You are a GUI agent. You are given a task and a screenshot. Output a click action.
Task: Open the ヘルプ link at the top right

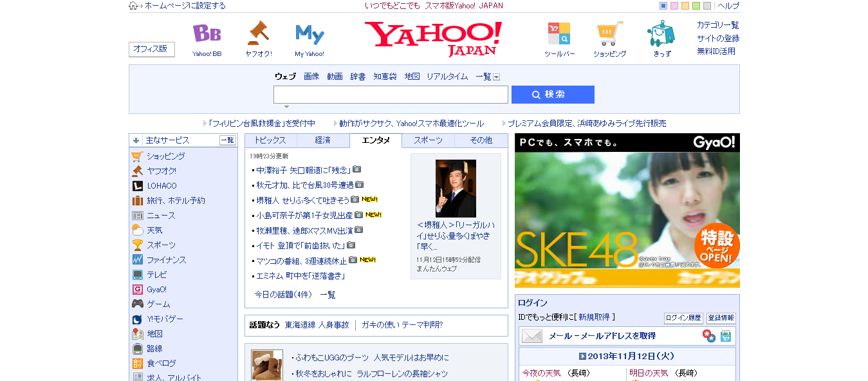[728, 6]
